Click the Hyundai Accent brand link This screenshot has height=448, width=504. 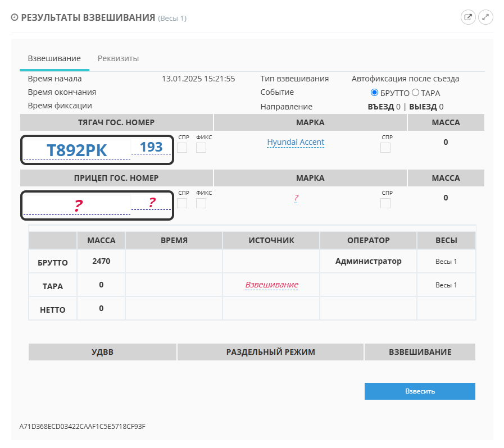pyautogui.click(x=296, y=142)
